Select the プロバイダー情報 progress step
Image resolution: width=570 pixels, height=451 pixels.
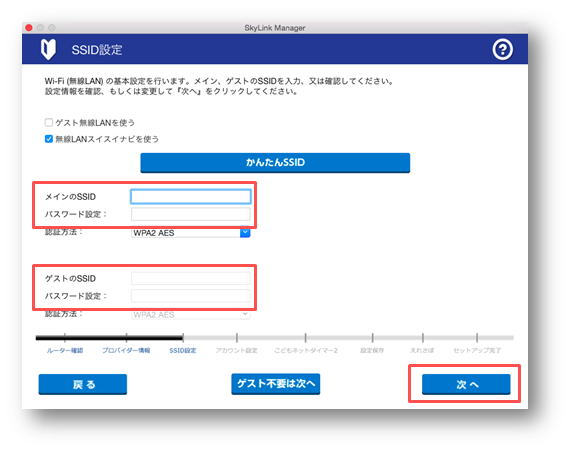(x=126, y=350)
